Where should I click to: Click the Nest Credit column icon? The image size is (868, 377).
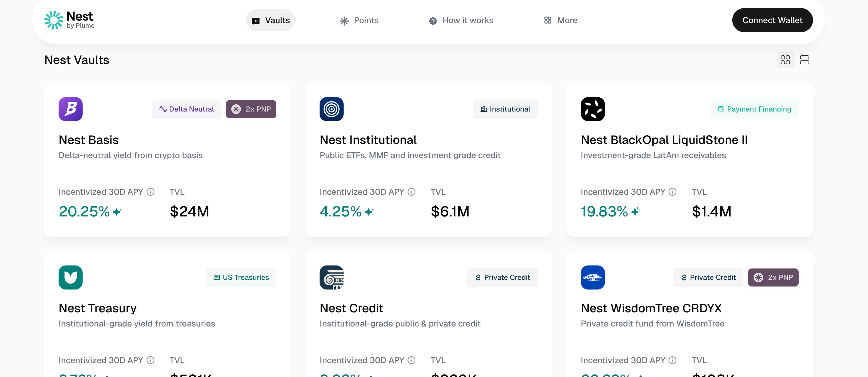(x=331, y=277)
